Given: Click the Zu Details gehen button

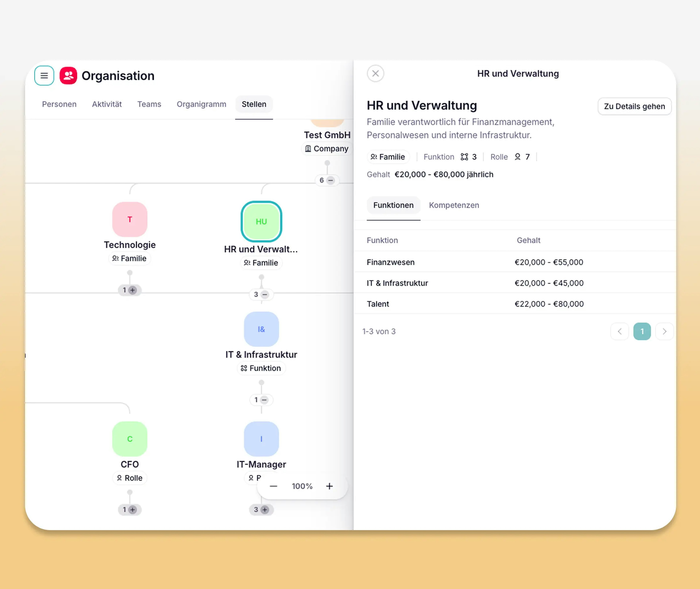Looking at the screenshot, I should point(634,106).
